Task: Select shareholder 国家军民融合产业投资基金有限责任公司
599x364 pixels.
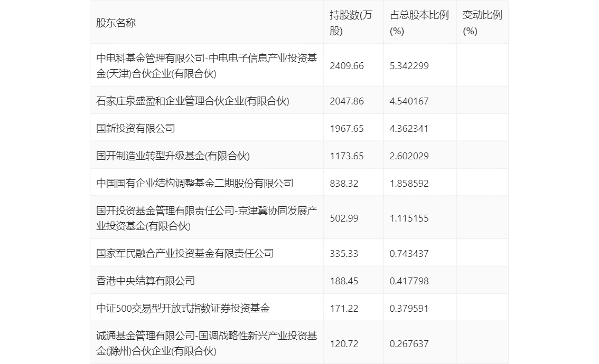Action: pos(185,253)
